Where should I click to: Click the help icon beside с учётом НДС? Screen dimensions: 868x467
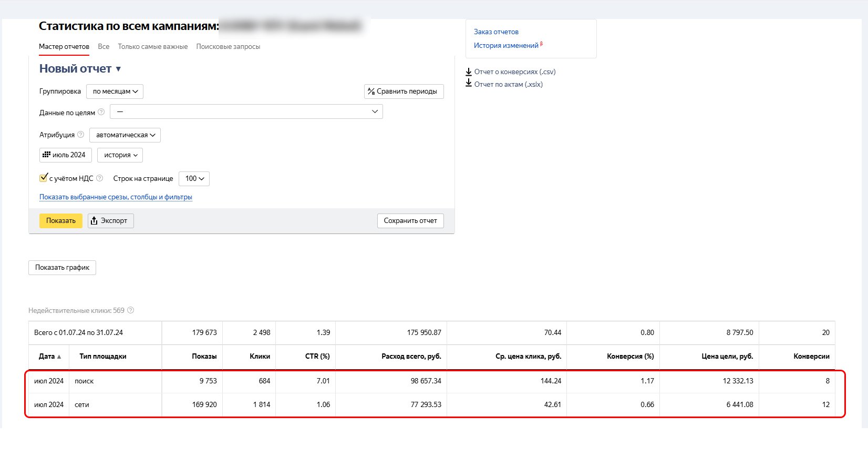click(100, 178)
